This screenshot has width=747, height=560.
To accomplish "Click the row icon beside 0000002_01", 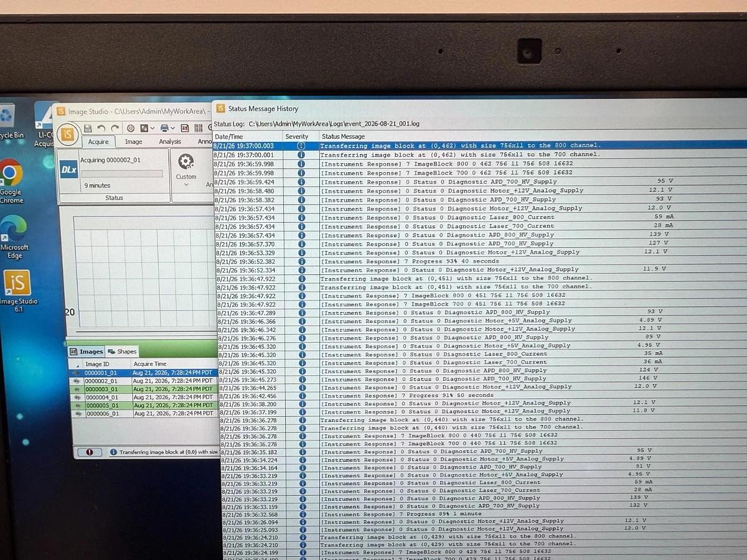I will coord(77,381).
